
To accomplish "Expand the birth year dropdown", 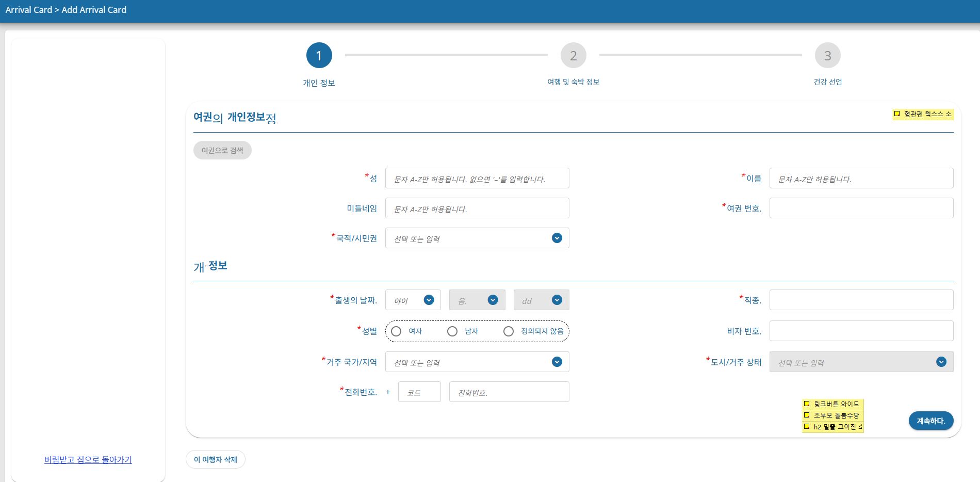I will 428,300.
